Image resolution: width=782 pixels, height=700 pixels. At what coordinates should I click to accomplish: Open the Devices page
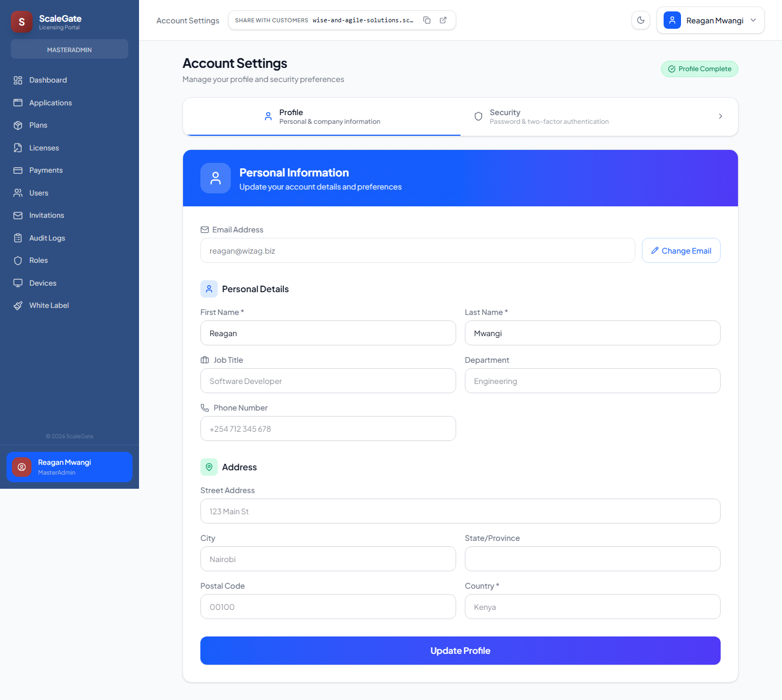(x=42, y=283)
